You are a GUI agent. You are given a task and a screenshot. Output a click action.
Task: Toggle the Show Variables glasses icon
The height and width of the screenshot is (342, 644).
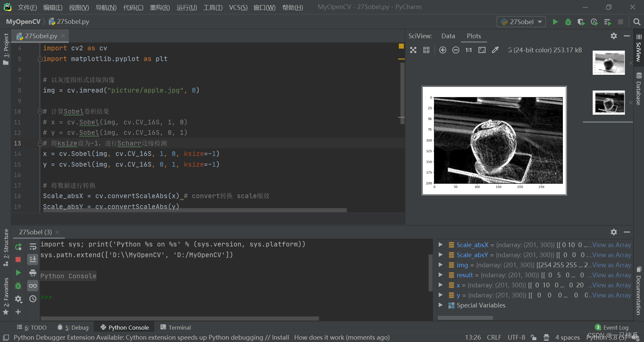(33, 286)
